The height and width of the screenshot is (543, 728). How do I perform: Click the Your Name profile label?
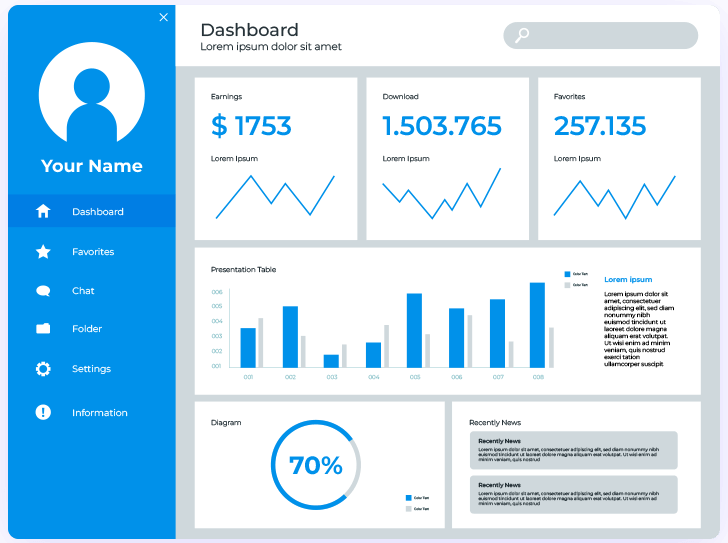[92, 166]
